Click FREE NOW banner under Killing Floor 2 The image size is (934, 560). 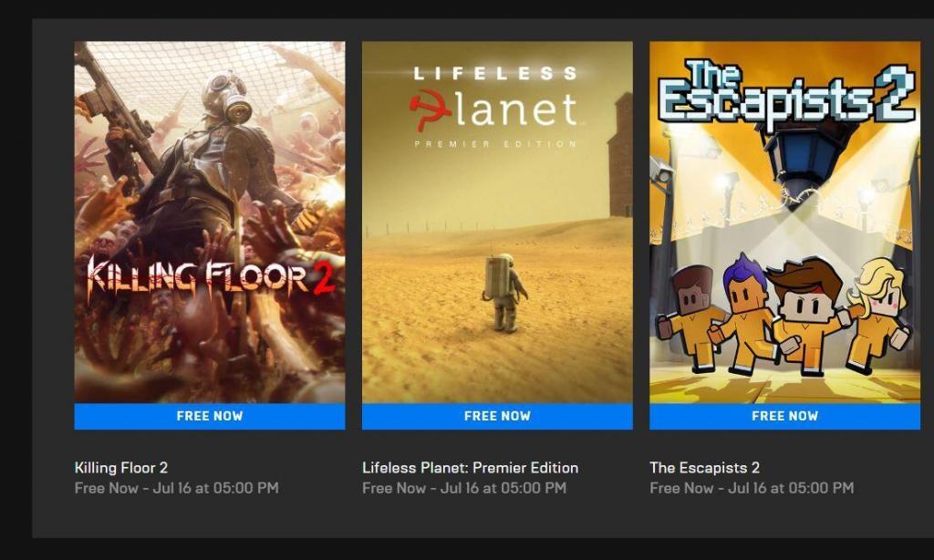[x=210, y=416]
